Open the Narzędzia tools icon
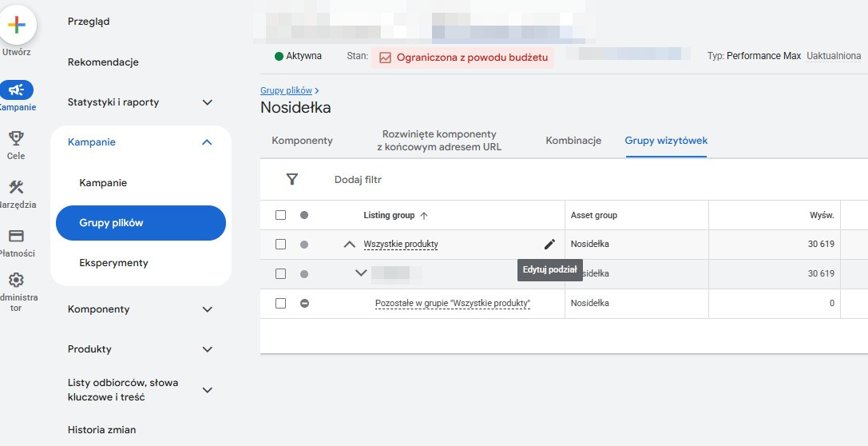 [x=16, y=188]
